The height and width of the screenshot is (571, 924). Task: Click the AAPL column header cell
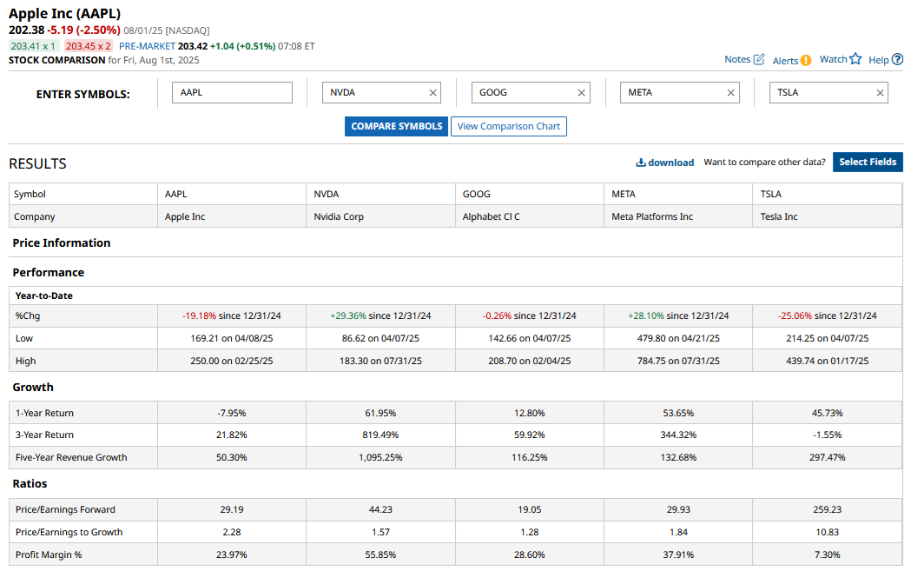pos(232,194)
